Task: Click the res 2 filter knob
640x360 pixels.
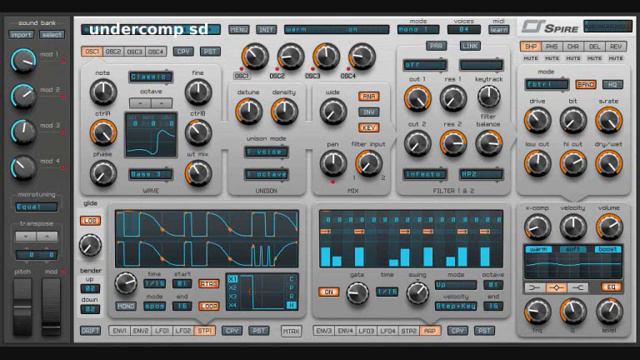Action: pyautogui.click(x=453, y=143)
